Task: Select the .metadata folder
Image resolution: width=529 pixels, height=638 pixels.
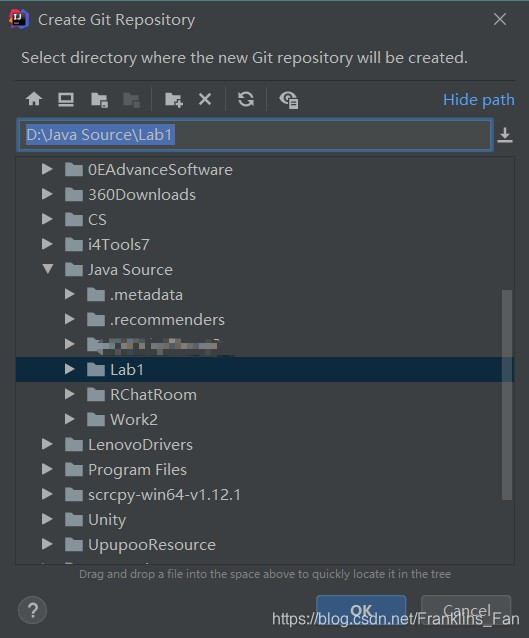Action: pyautogui.click(x=146, y=295)
